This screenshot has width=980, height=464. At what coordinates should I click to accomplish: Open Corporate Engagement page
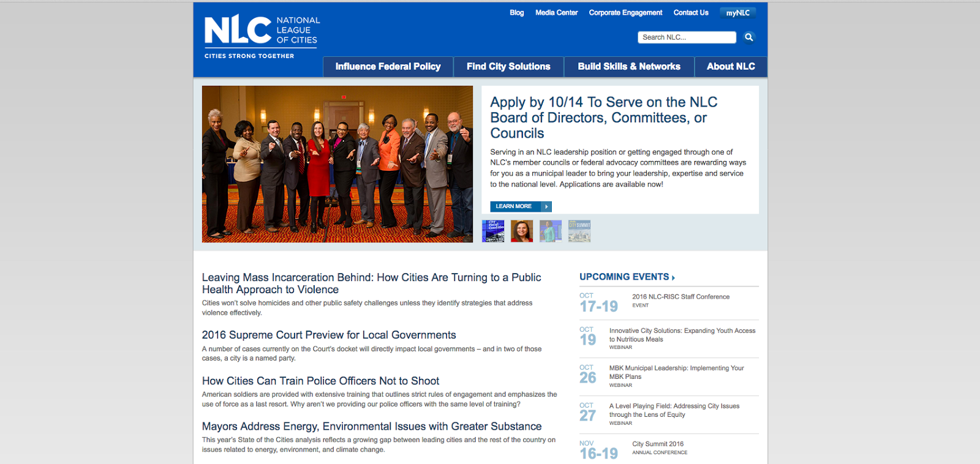point(625,13)
